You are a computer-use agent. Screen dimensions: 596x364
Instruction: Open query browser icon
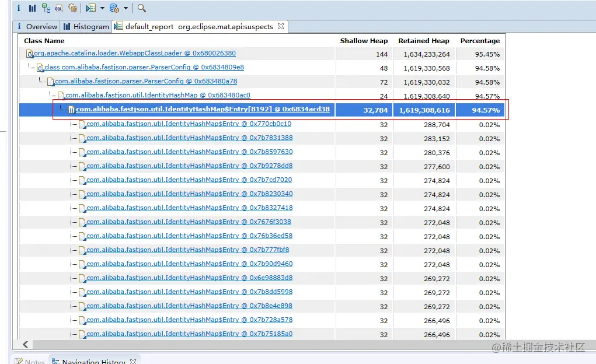(114, 8)
